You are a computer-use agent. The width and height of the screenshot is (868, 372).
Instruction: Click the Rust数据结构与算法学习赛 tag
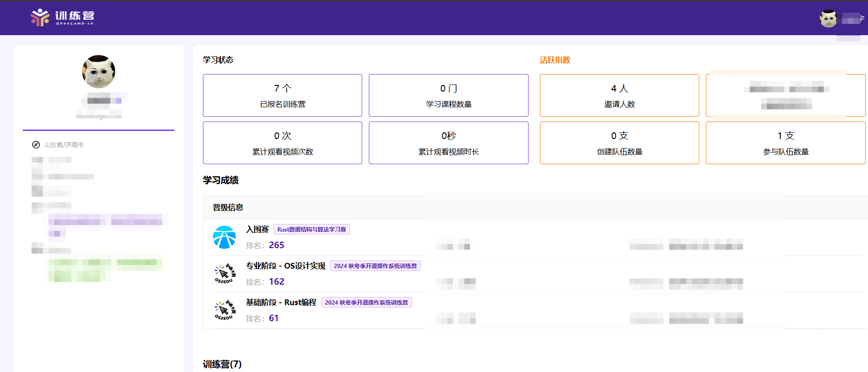click(311, 230)
